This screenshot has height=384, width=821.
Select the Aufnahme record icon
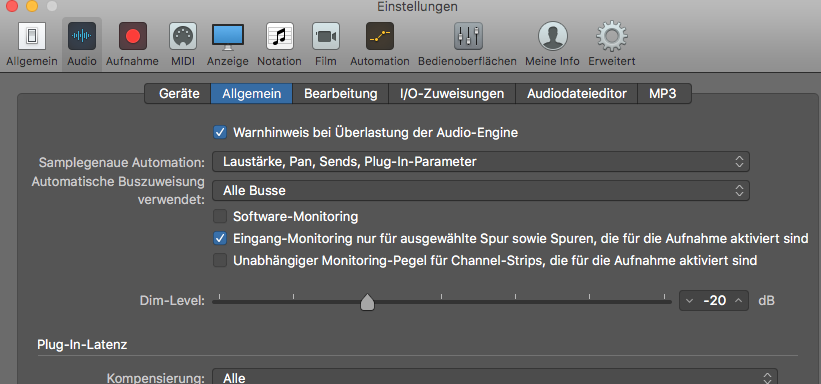coord(132,36)
